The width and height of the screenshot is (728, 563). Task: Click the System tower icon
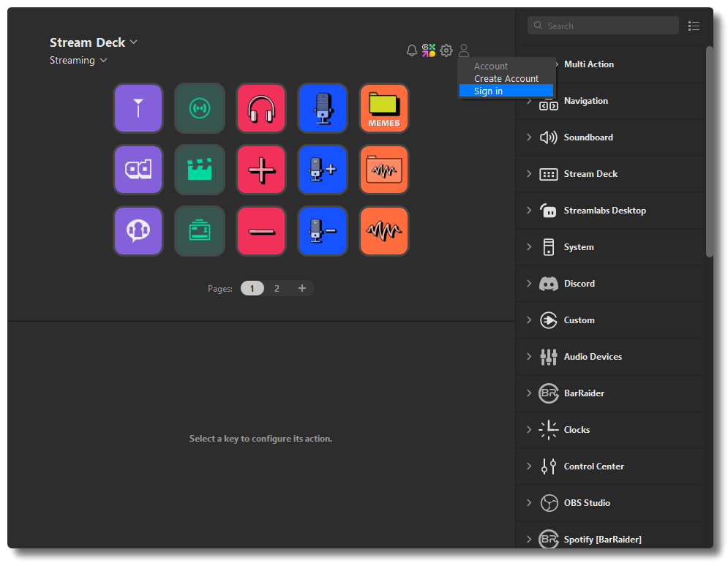(x=548, y=247)
